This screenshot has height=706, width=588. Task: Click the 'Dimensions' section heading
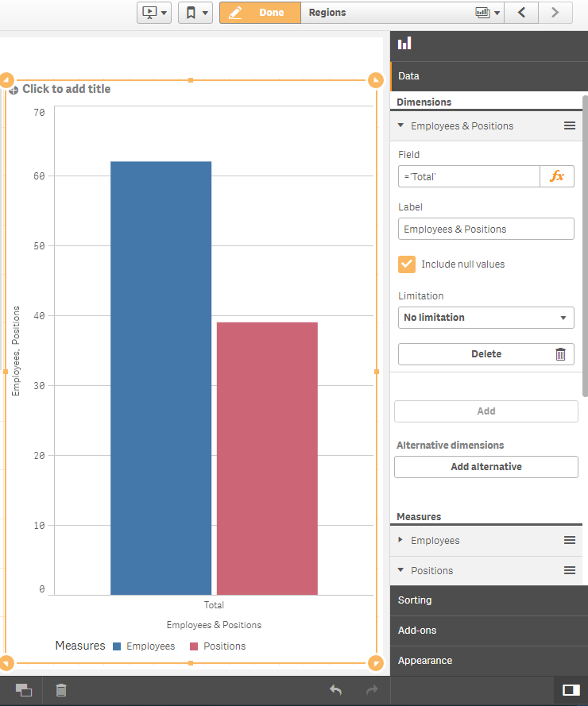coord(424,102)
